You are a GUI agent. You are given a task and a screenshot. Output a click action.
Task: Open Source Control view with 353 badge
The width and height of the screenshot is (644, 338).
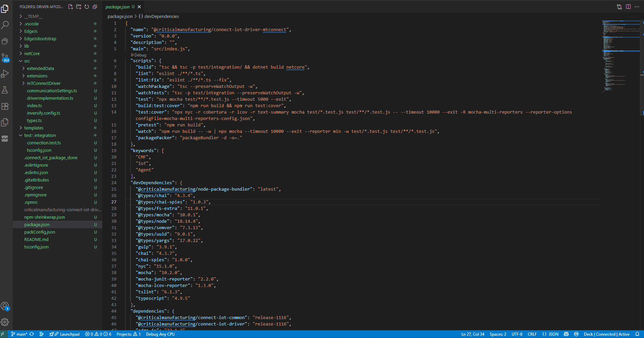[5, 57]
